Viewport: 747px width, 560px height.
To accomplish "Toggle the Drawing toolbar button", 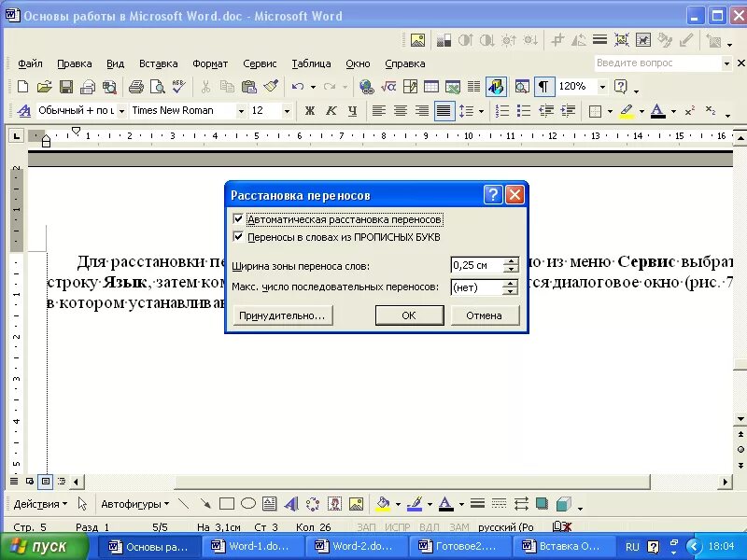I will pyautogui.click(x=496, y=87).
